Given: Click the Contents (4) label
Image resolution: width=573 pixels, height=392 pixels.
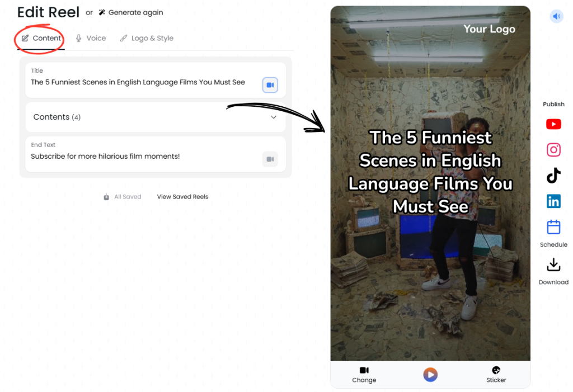Looking at the screenshot, I should [x=57, y=117].
